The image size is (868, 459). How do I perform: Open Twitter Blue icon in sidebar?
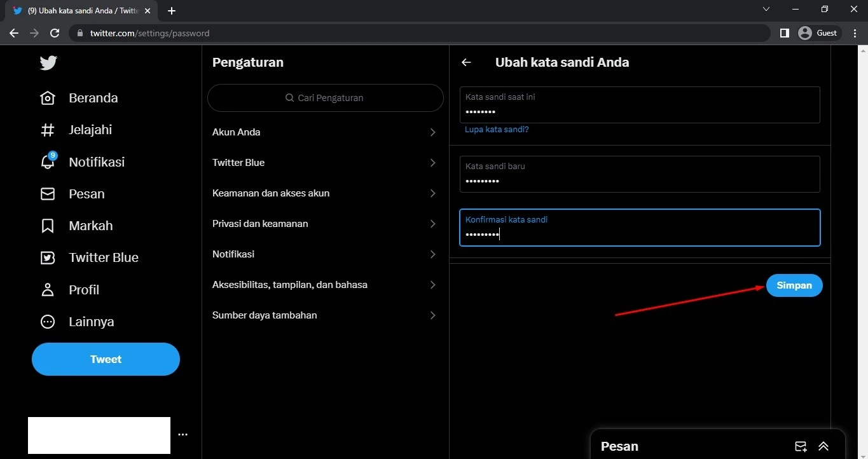coord(48,257)
